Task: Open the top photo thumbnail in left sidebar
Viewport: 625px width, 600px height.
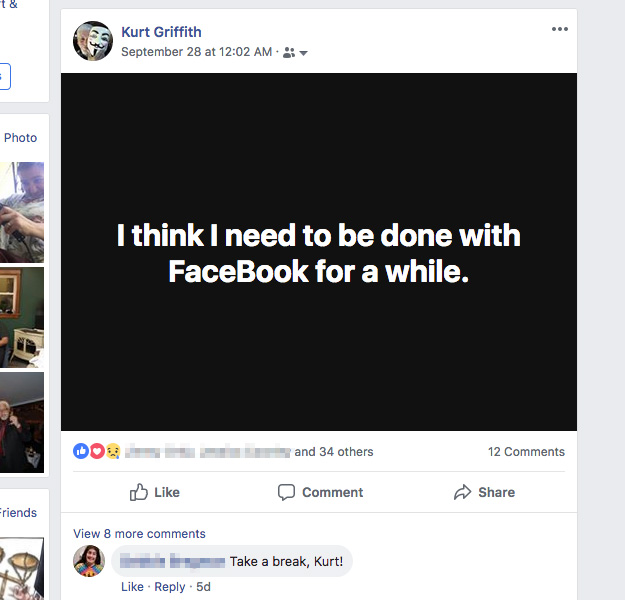Action: coord(22,211)
